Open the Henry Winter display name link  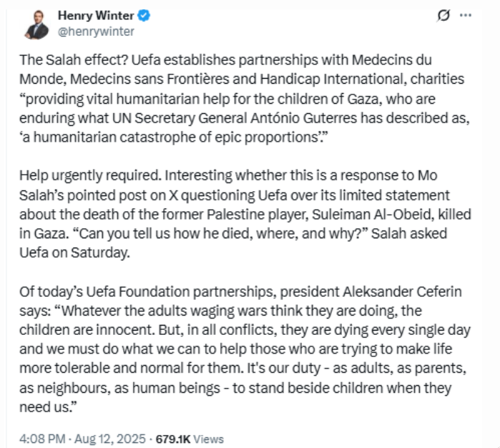96,15
